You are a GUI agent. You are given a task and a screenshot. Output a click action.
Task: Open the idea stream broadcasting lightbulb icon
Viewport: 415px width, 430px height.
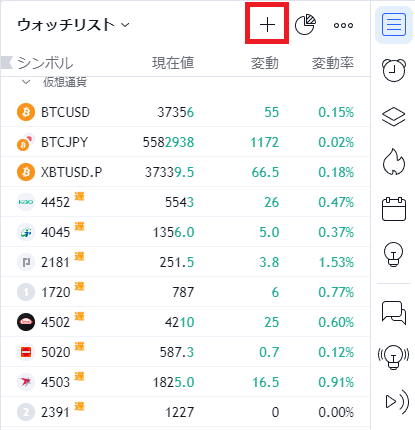click(x=394, y=357)
